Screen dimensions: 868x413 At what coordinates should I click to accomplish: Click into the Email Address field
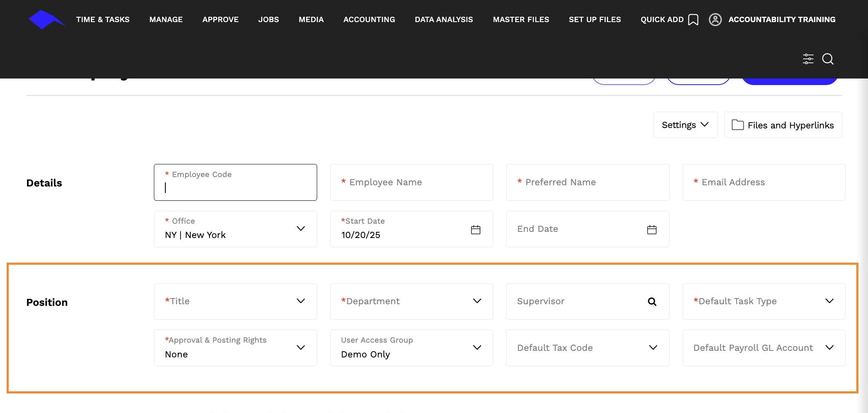[764, 182]
